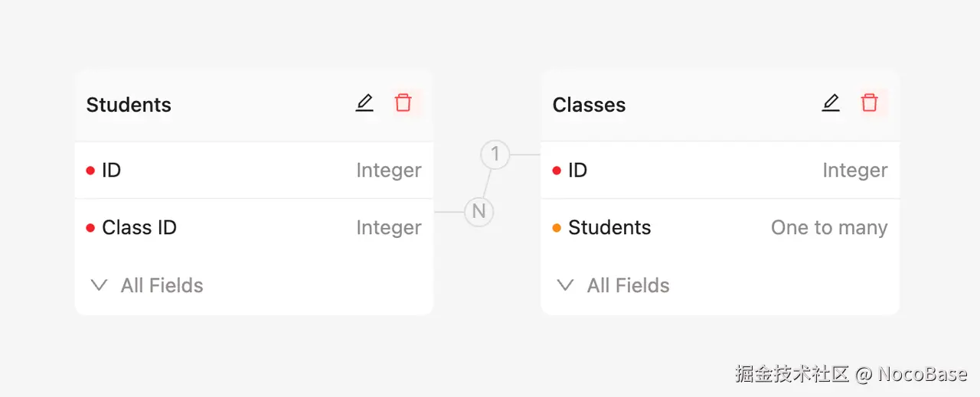Click the Students table title

coord(129,106)
